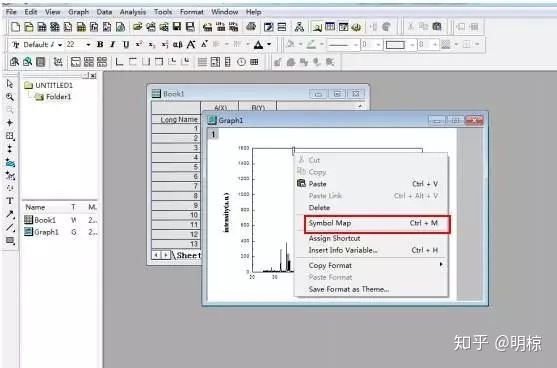Image resolution: width=557 pixels, height=368 pixels.
Task: Click the Add Bottom-X Left-Y Layer icon
Action: coord(119,62)
